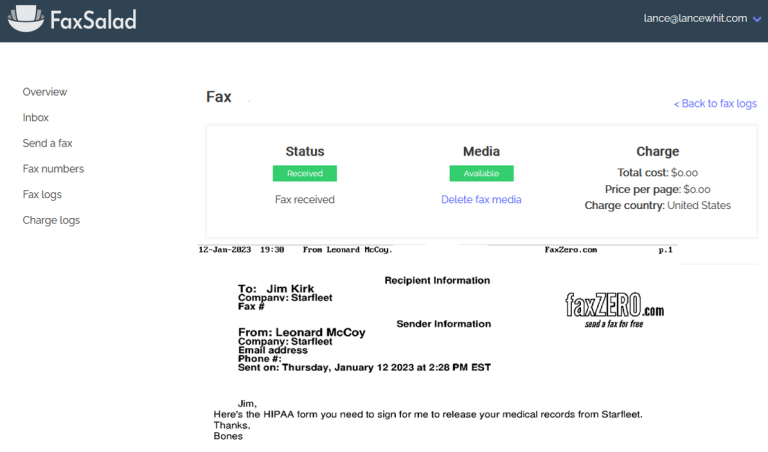
Task: Click the Back to fax logs link
Action: tap(715, 104)
